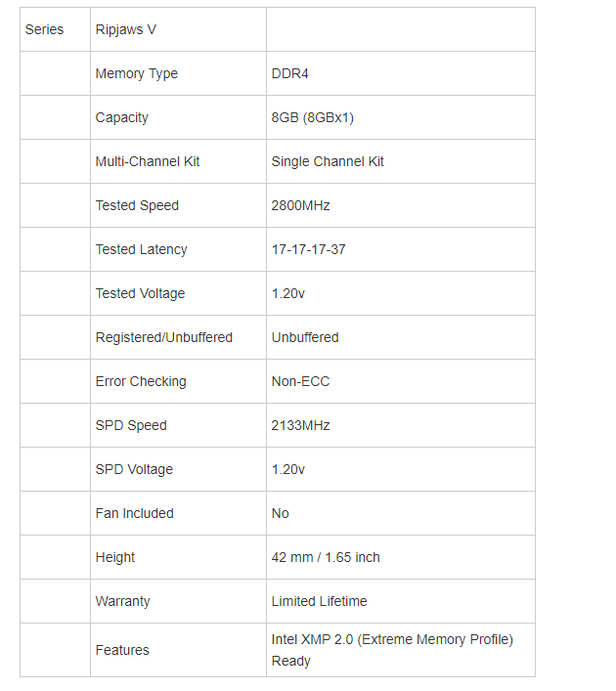The width and height of the screenshot is (616, 691).
Task: Click the 8GB (8GBx1) value
Action: coord(313,117)
